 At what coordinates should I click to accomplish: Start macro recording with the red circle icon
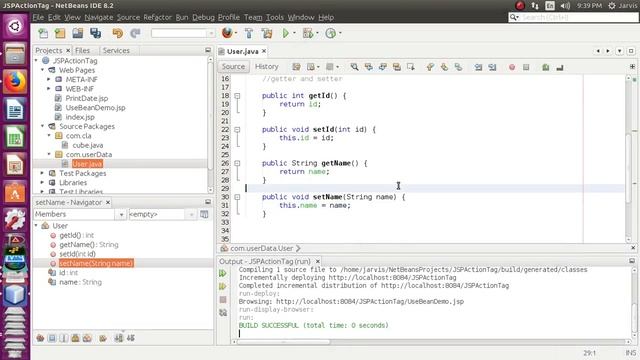pyautogui.click(x=512, y=67)
